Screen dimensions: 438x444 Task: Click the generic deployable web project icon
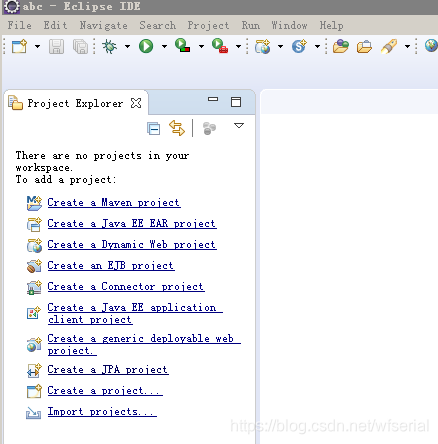[34, 344]
